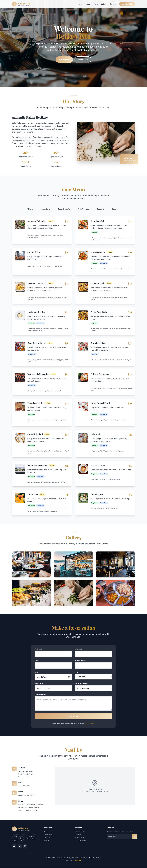Open the dark dining room gallery photo

click(115, 564)
